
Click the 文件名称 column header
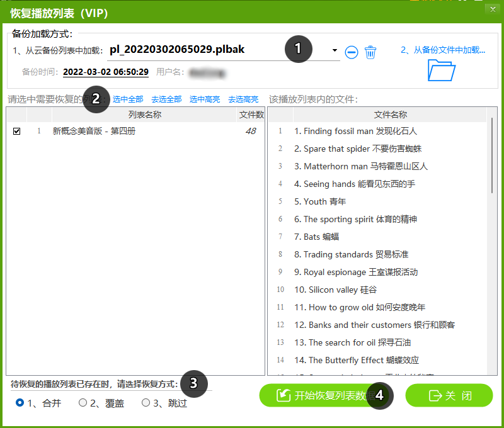[390, 115]
